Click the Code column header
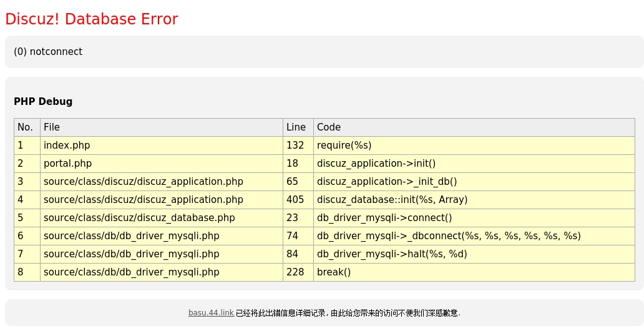This screenshot has height=331, width=644. pyautogui.click(x=329, y=127)
